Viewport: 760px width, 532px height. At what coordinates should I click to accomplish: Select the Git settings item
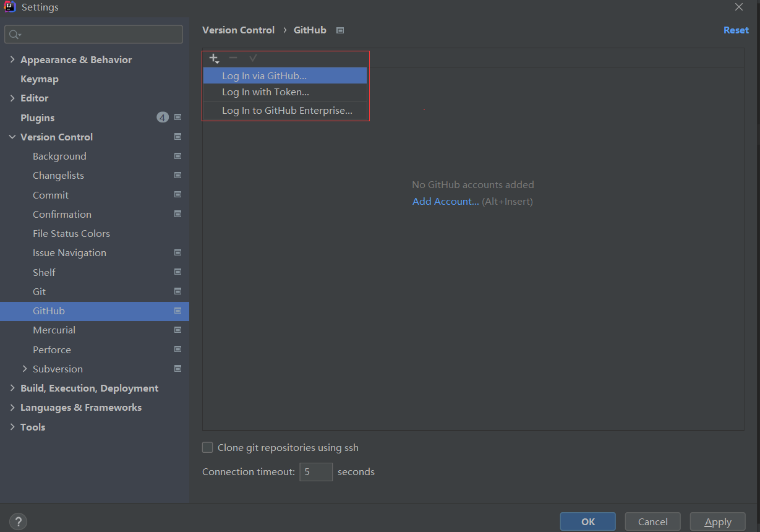39,291
